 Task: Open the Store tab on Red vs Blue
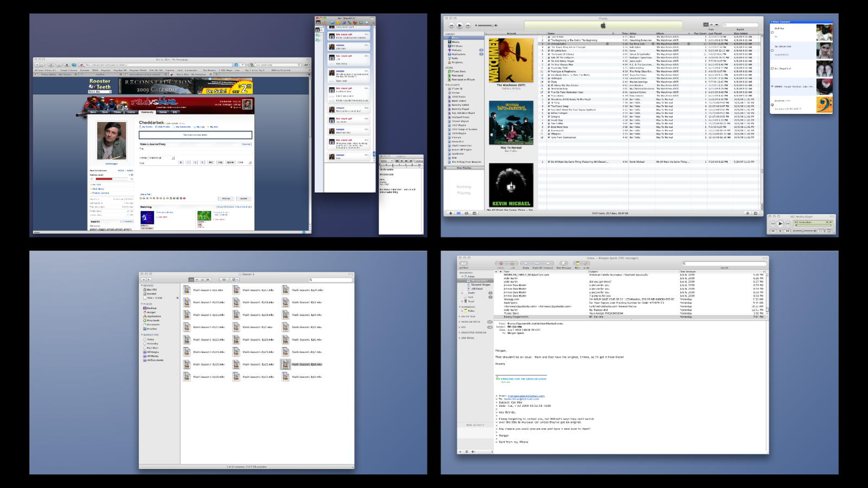tap(105, 112)
